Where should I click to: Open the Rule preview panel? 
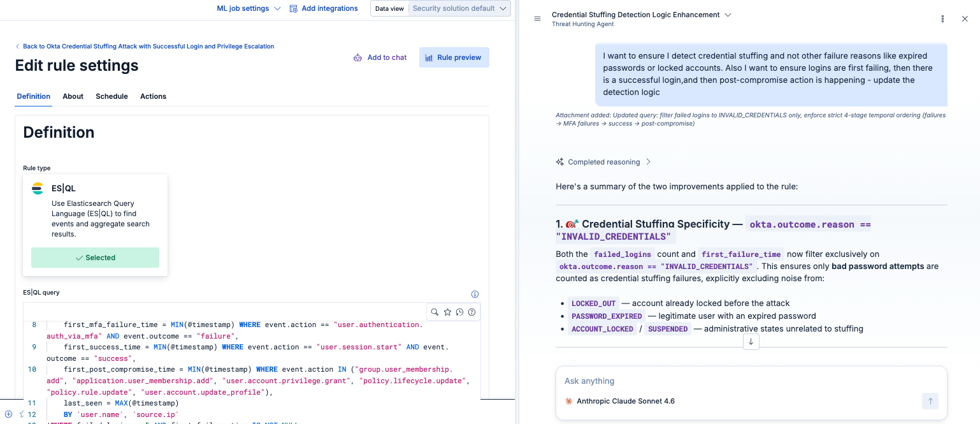[454, 57]
